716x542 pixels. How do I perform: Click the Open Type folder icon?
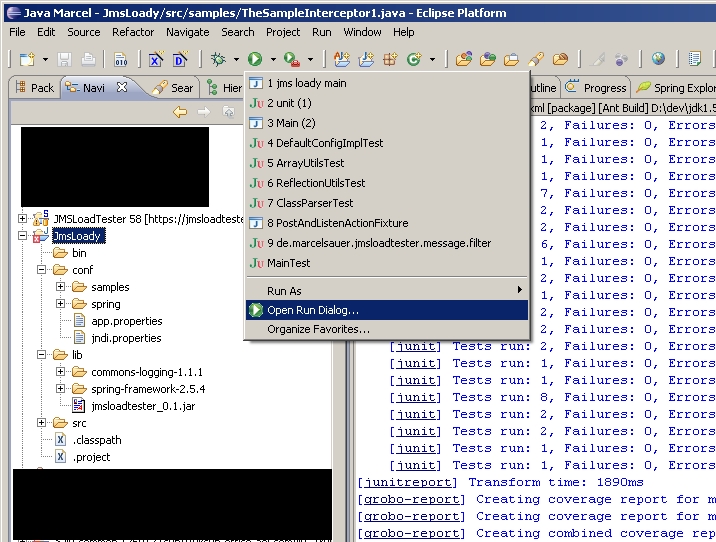coord(463,59)
